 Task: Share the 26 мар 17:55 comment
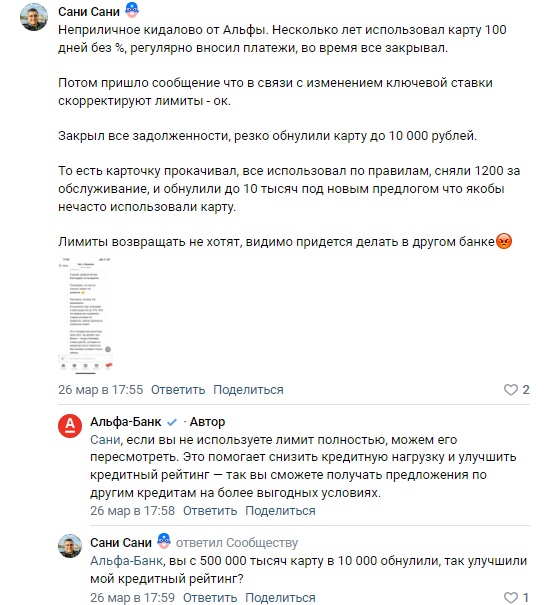pos(248,390)
